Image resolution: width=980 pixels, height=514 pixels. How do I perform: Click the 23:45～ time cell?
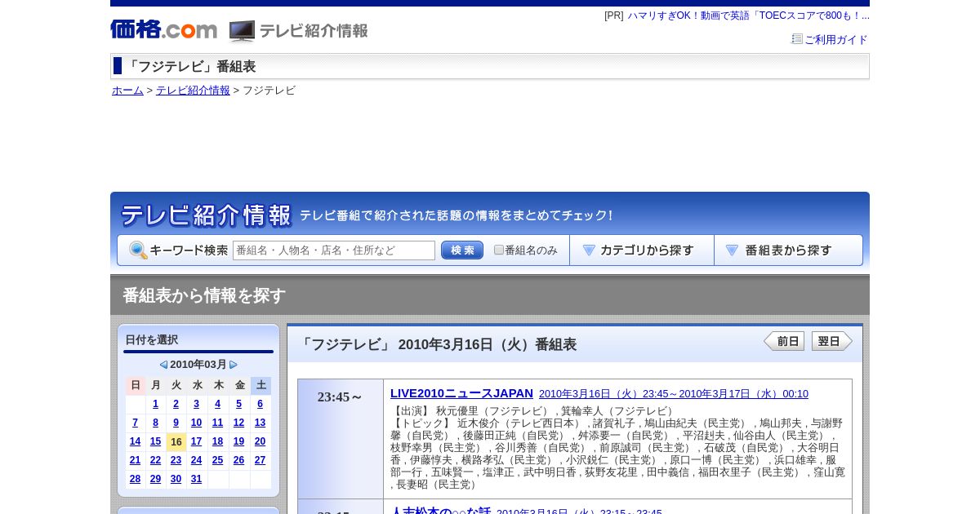click(341, 438)
